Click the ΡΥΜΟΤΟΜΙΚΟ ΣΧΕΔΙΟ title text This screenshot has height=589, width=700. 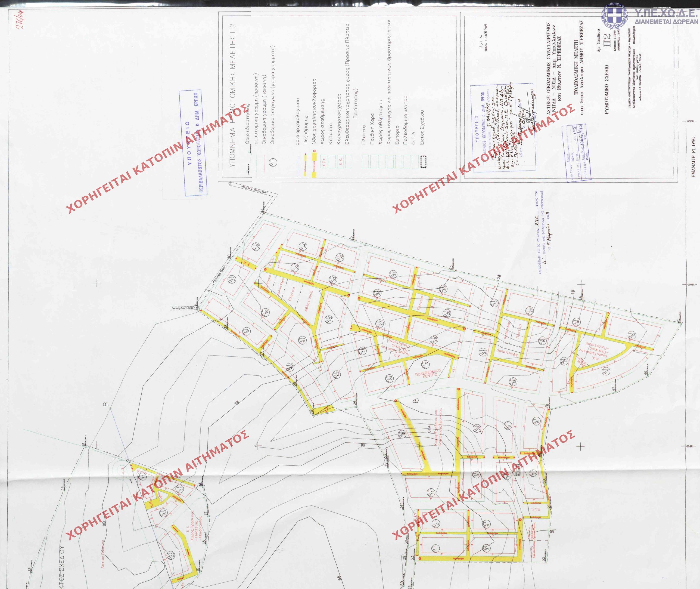click(x=606, y=90)
